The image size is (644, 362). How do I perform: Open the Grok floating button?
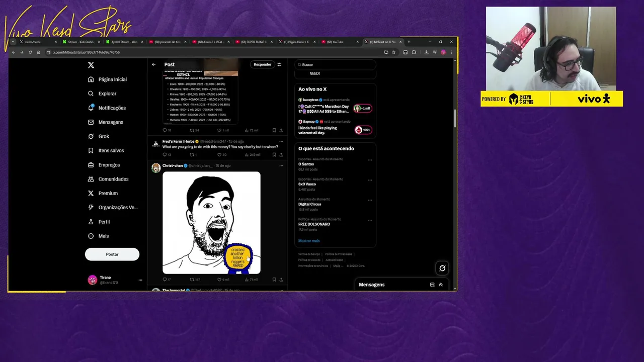point(442,268)
